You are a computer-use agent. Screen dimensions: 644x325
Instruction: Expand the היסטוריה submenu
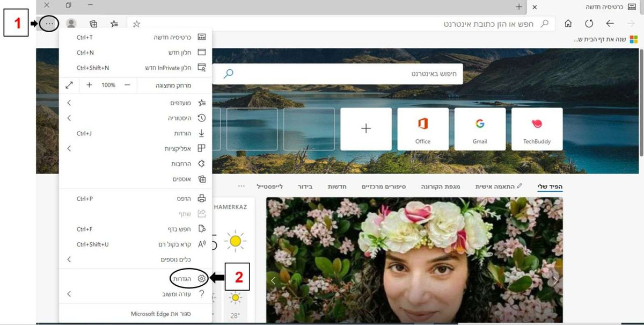point(135,118)
